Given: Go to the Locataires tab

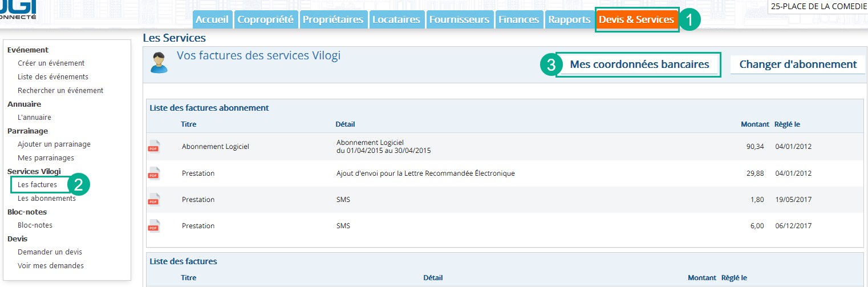Looking at the screenshot, I should (x=396, y=19).
